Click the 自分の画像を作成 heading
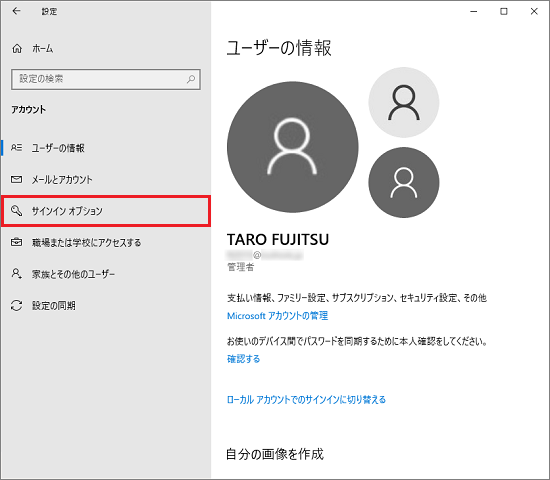 (x=275, y=454)
